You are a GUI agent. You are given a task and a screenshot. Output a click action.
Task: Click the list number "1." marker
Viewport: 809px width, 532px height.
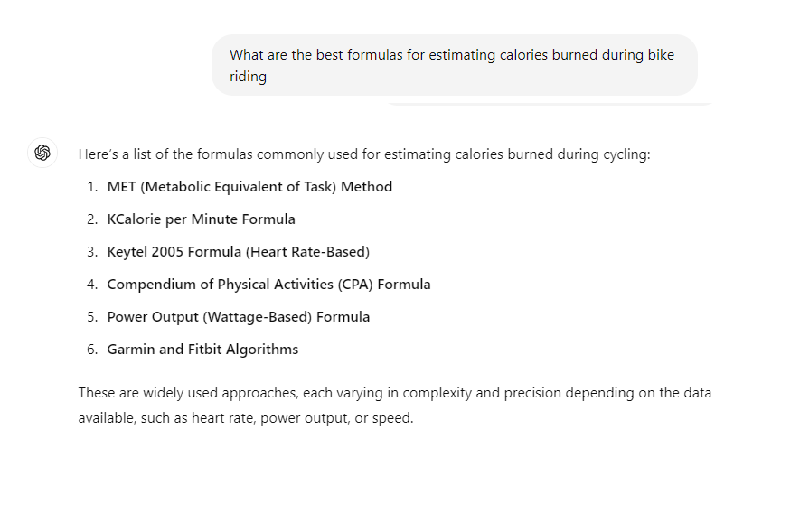92,187
